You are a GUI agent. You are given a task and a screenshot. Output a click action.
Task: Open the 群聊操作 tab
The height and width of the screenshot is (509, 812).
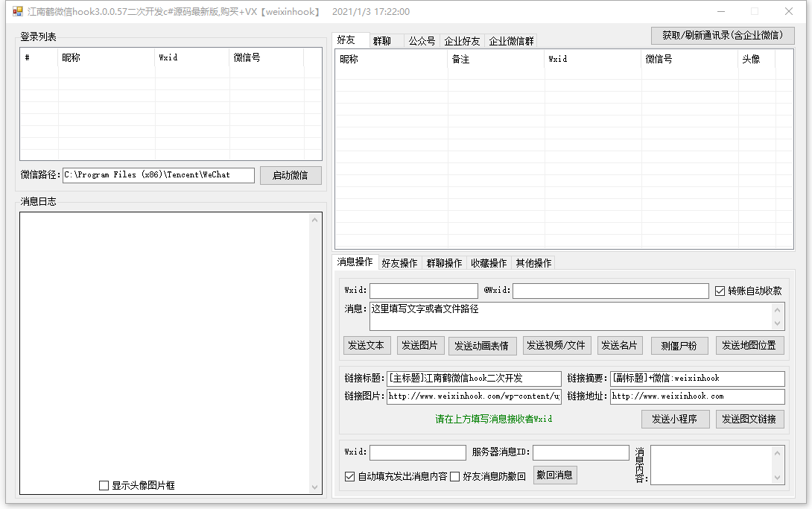444,263
